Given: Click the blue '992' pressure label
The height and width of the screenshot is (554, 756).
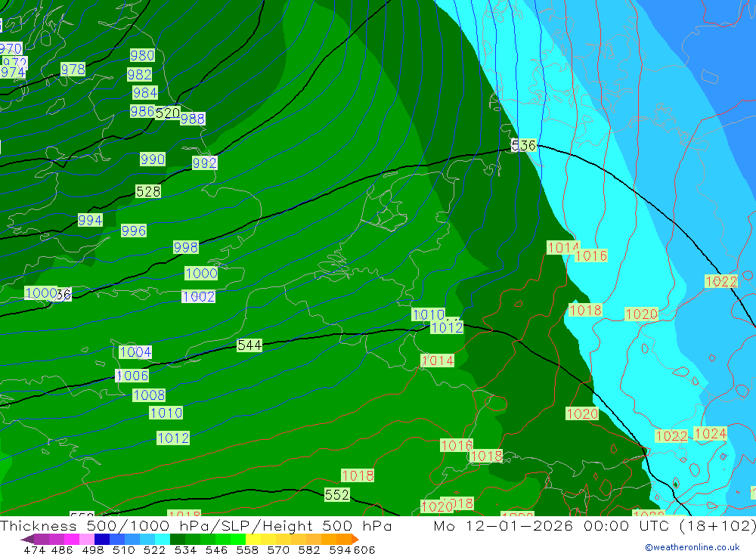Looking at the screenshot, I should pos(204,163).
